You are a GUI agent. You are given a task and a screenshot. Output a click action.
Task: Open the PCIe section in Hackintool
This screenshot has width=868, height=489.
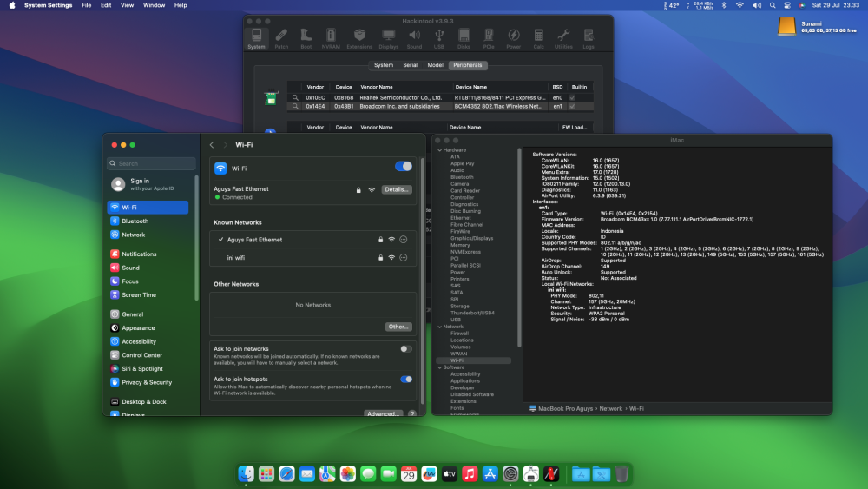[489, 39]
